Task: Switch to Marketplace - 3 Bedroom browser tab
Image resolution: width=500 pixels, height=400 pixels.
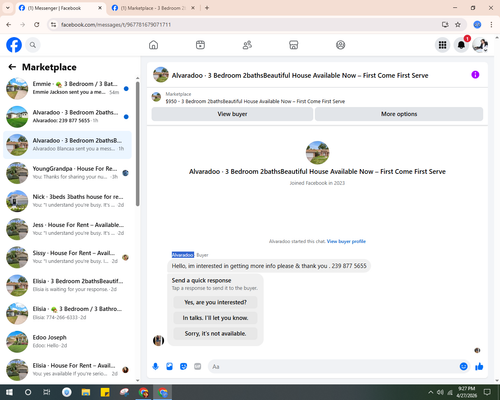Action: (x=153, y=8)
